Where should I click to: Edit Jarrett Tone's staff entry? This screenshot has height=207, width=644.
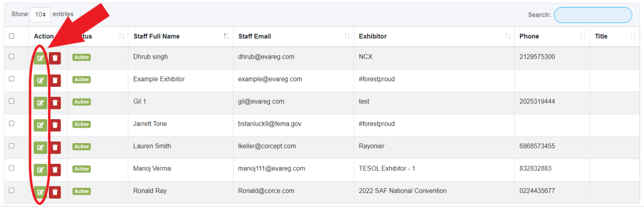(x=40, y=125)
